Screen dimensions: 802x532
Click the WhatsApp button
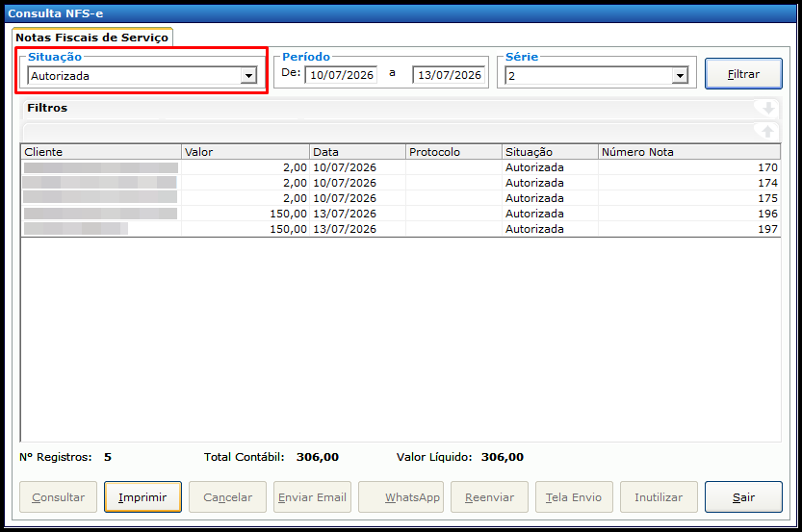pos(401,496)
